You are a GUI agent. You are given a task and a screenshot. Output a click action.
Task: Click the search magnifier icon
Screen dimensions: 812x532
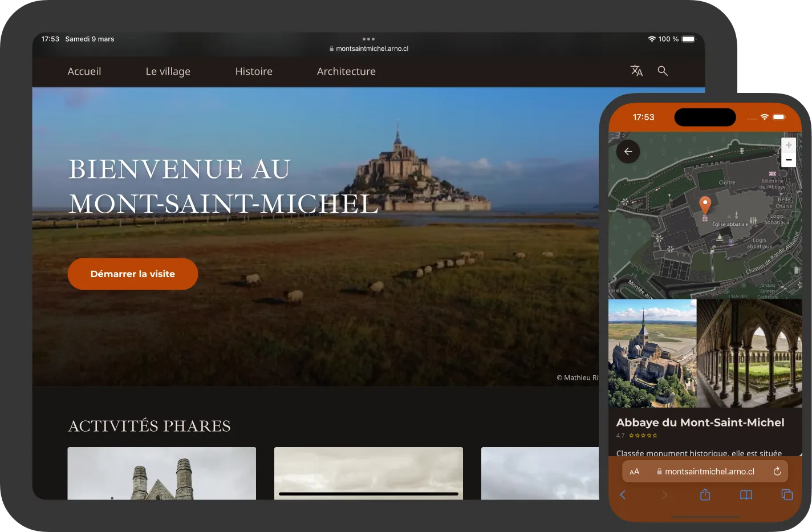click(x=663, y=71)
